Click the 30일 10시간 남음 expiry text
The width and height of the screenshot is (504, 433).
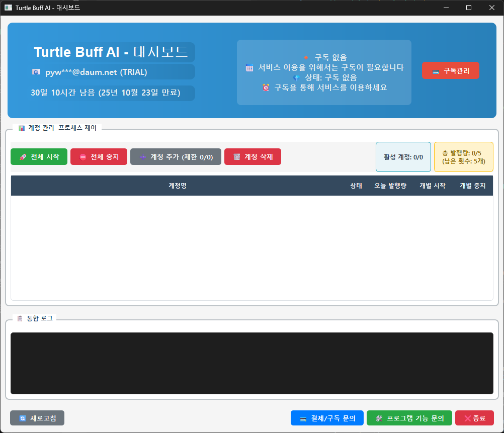click(x=106, y=93)
